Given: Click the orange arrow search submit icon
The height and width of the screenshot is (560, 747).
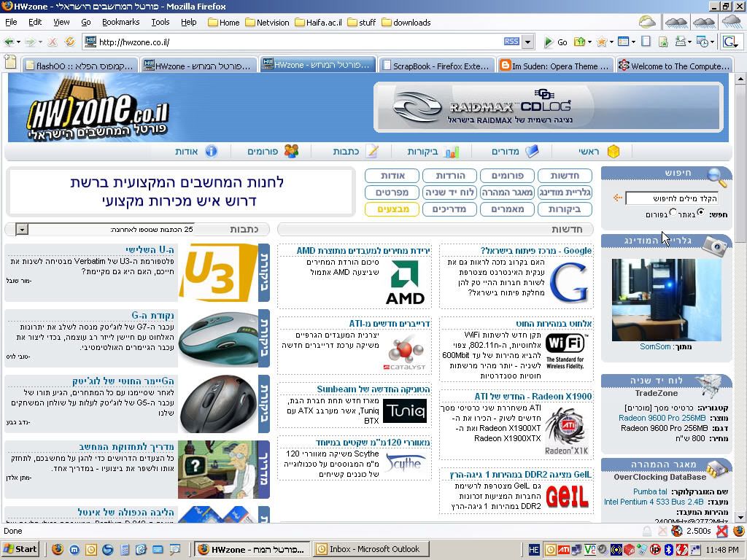Looking at the screenshot, I should click(x=618, y=198).
